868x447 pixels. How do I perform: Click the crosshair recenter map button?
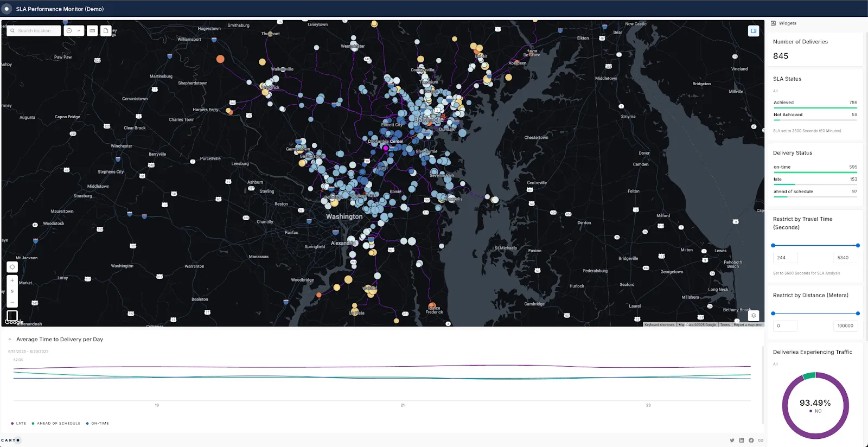(12, 267)
